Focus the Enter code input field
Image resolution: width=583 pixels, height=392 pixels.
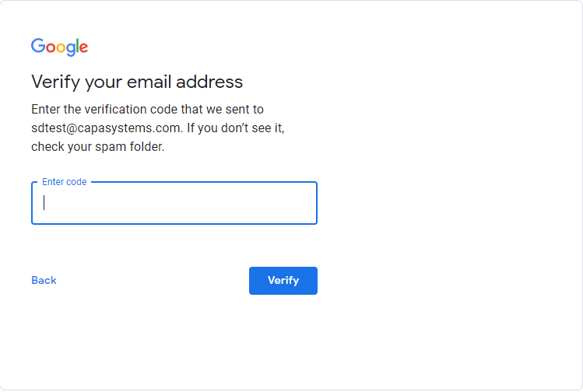tap(174, 203)
